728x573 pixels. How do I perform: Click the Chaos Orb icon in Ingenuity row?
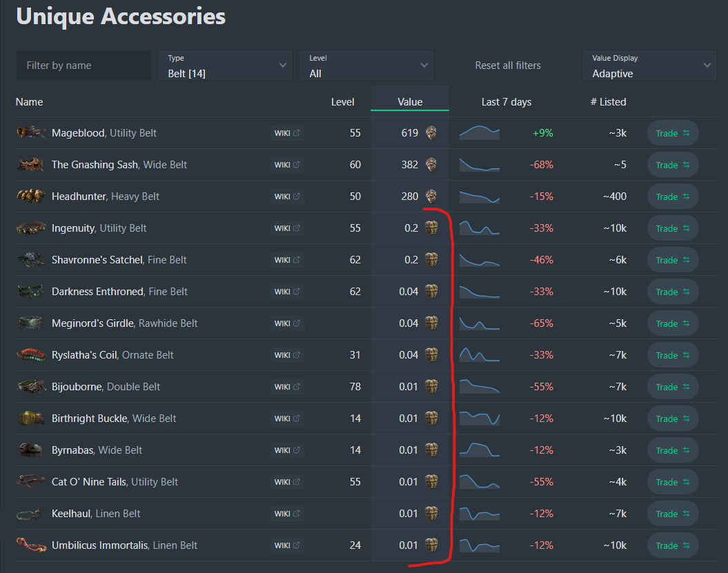coord(431,228)
